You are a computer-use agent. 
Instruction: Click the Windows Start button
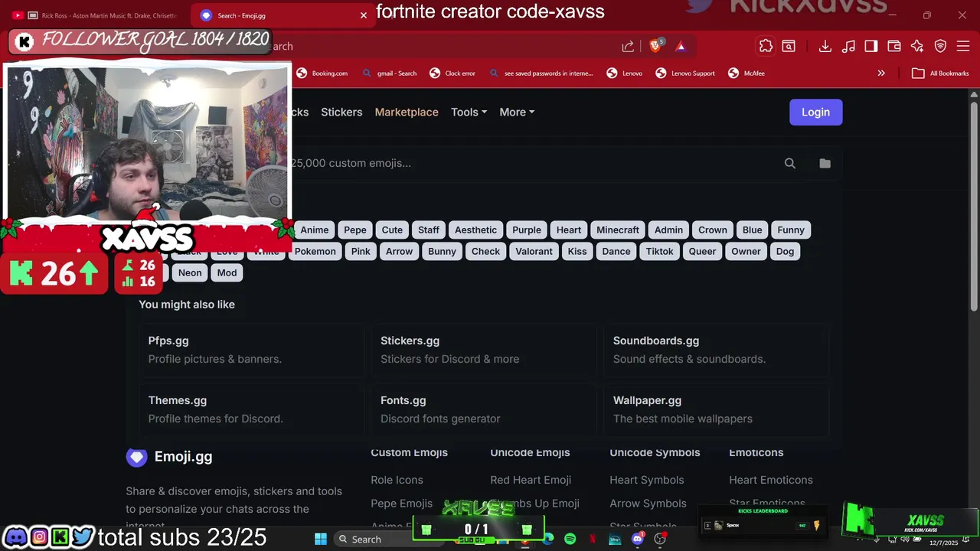(x=321, y=539)
